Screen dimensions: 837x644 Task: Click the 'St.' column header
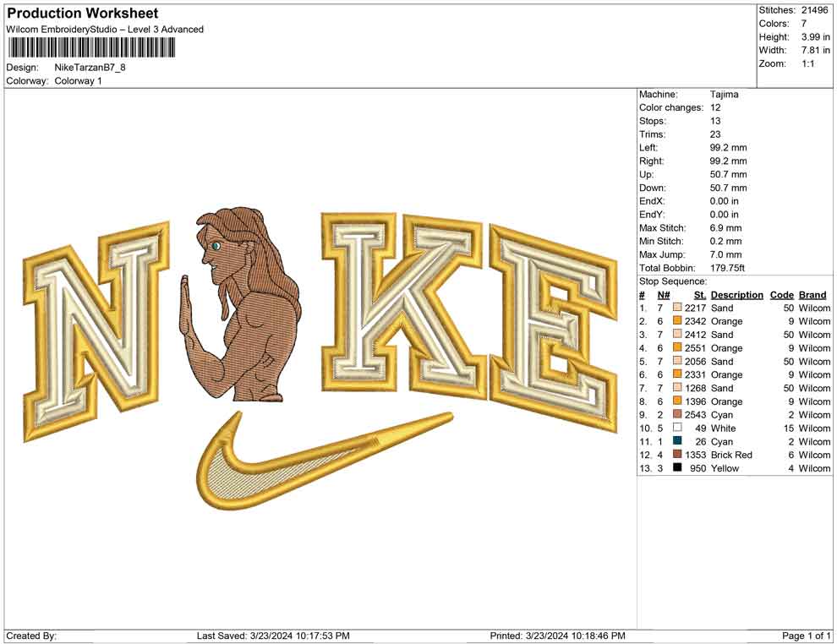(700, 294)
